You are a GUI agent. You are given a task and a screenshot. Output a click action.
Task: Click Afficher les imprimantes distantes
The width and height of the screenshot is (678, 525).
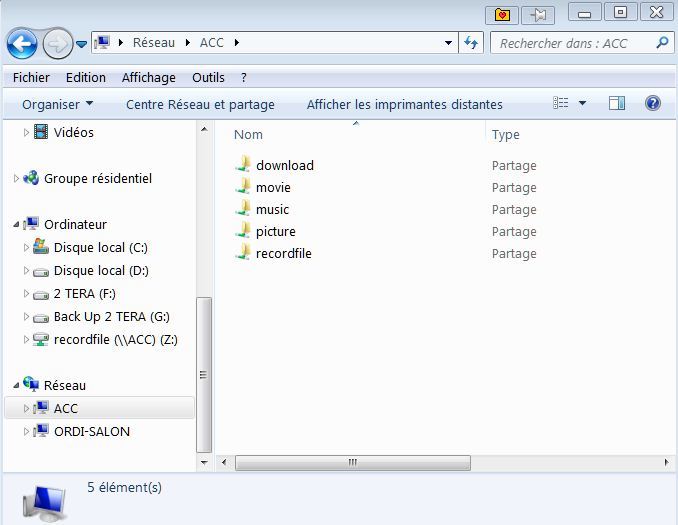point(404,104)
